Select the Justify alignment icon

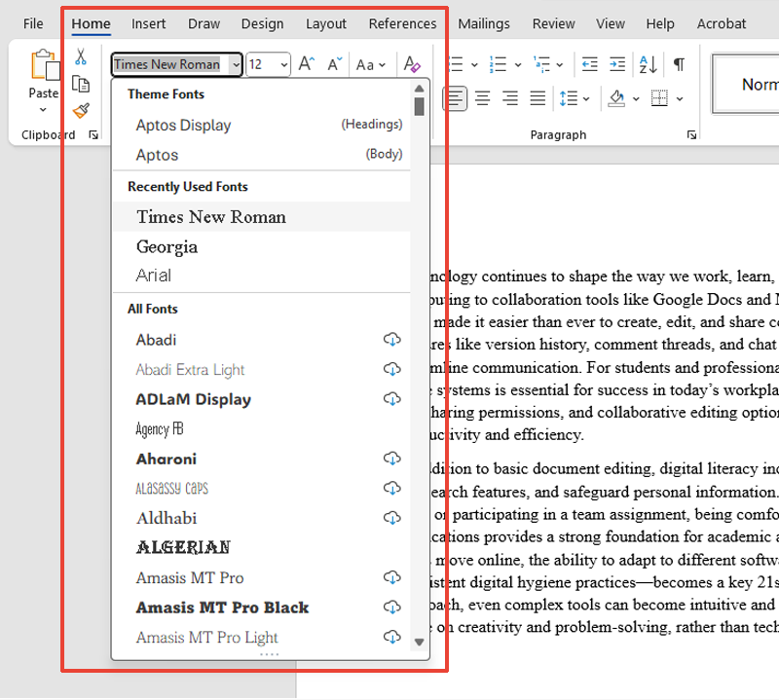pyautogui.click(x=537, y=97)
